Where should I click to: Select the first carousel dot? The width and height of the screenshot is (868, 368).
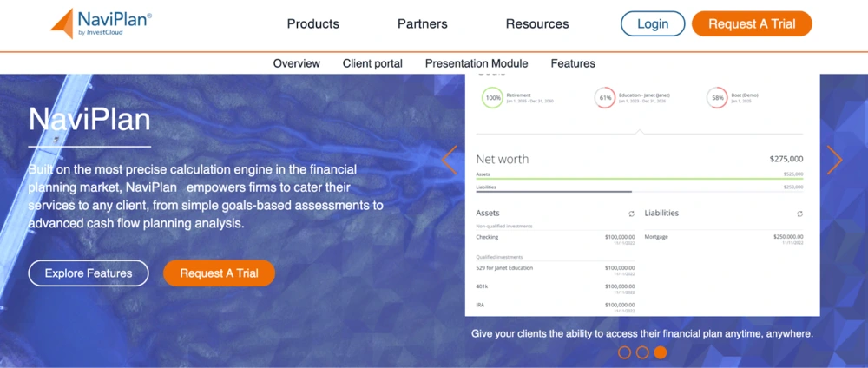tap(624, 352)
